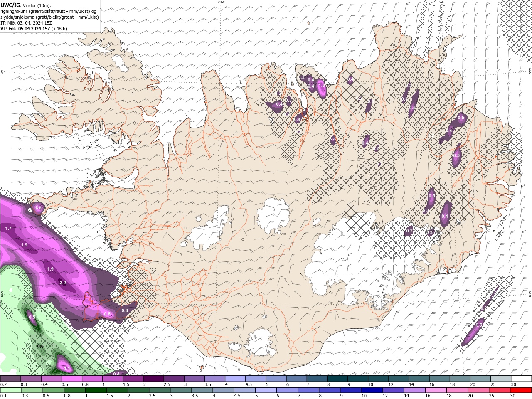The height and width of the screenshot is (399, 532).
Task: Click the '0.2' label in the upper legend
Action: point(3,384)
